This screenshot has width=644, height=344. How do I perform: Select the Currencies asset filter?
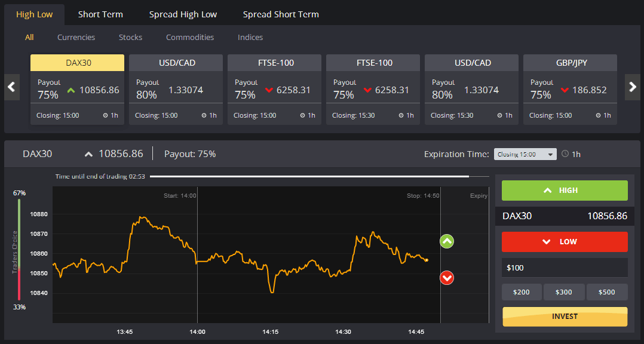pyautogui.click(x=76, y=37)
